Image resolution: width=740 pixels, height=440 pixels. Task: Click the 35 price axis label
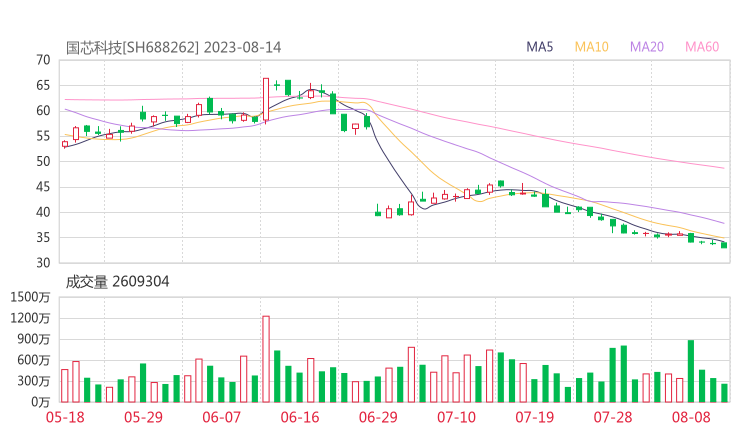click(x=43, y=237)
